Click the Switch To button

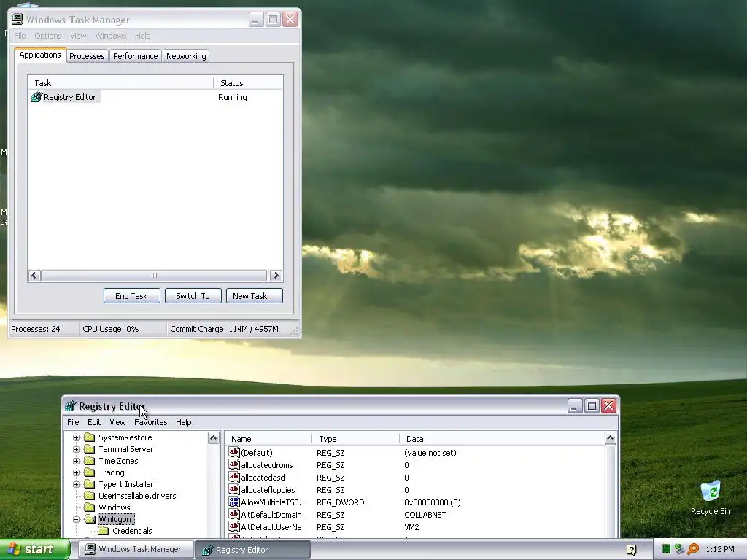[193, 296]
